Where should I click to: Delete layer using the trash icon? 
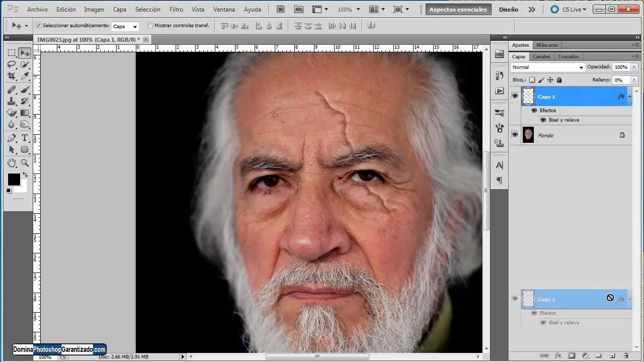click(626, 355)
